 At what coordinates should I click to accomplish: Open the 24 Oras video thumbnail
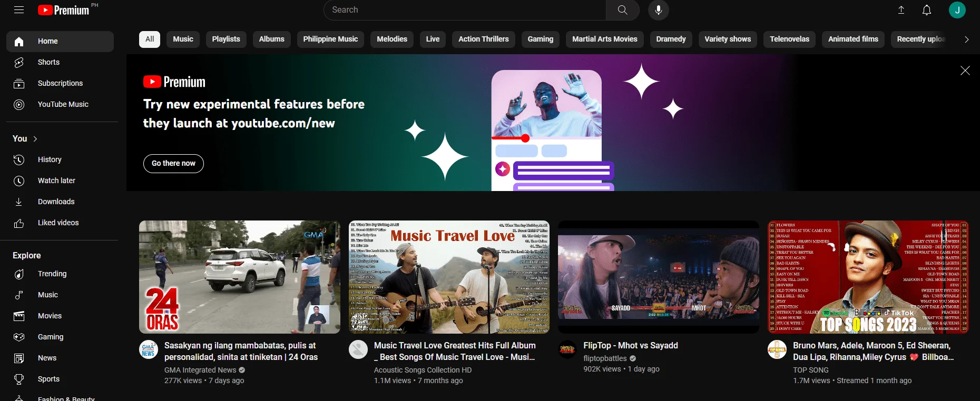(240, 277)
